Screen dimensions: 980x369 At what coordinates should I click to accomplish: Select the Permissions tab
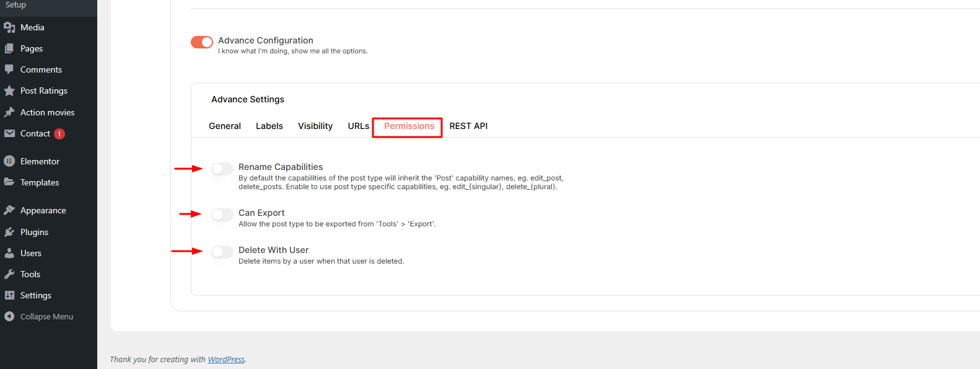tap(409, 126)
